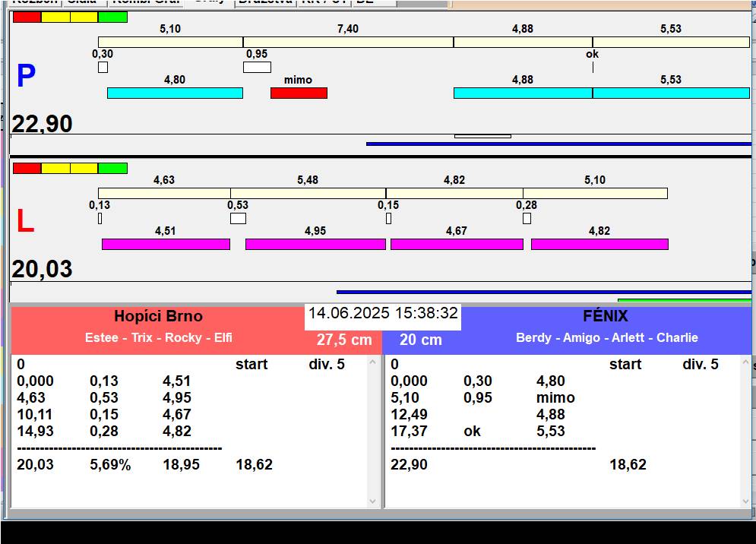Click the red L lane letter
Image resolution: width=756 pixels, height=544 pixels.
(x=25, y=222)
